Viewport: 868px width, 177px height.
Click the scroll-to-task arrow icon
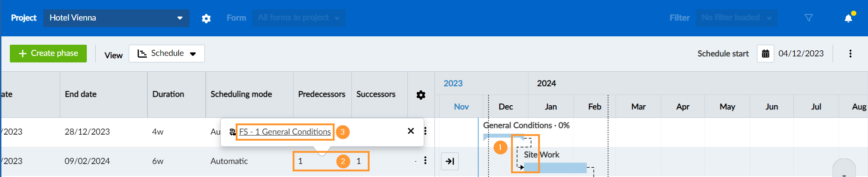coord(450,161)
